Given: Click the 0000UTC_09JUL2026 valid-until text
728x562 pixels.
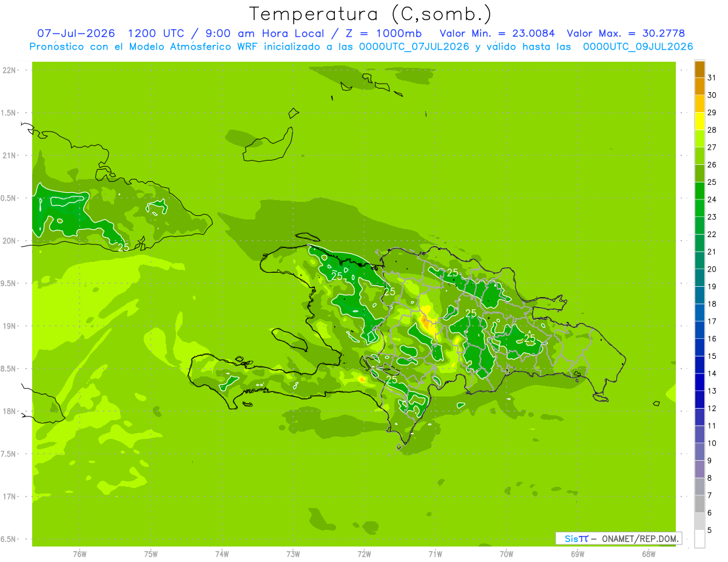Looking at the screenshot, I should click(638, 47).
